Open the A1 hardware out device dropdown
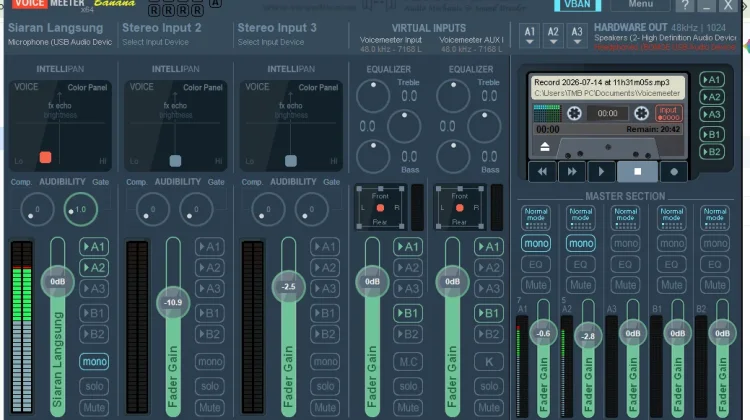 pos(529,36)
